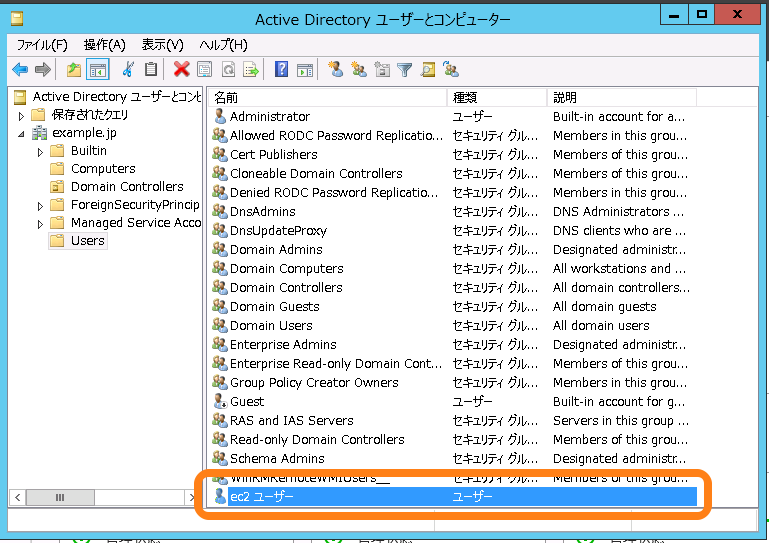Select Enterprise Read-only Domain Controllers row
Image resolution: width=769 pixels, height=543 pixels.
454,363
